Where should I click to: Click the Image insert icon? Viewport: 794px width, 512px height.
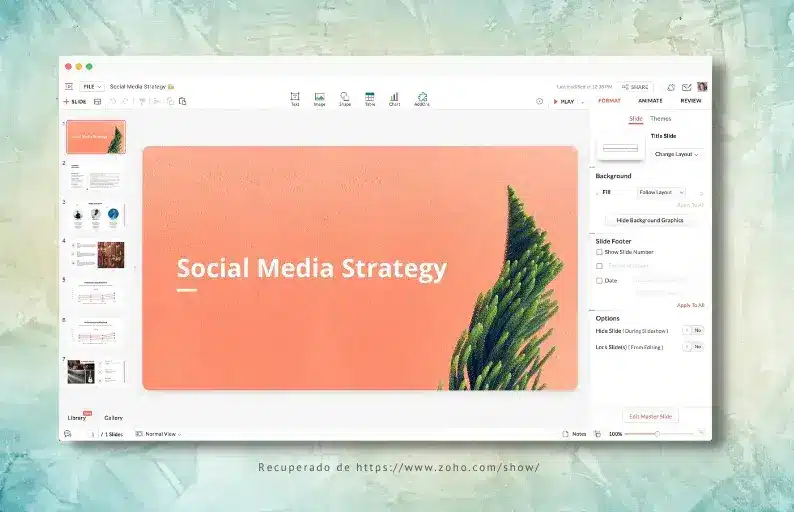pos(319,98)
